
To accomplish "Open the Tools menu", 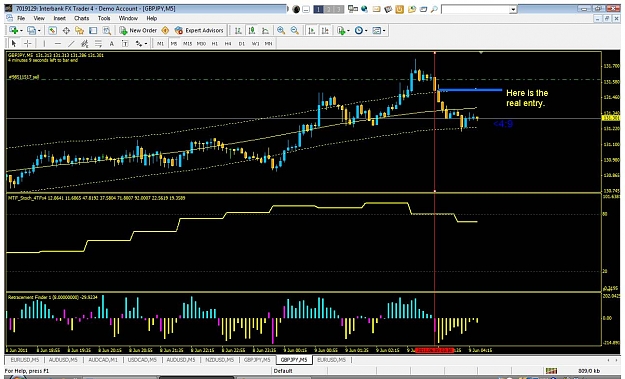I will [104, 18].
